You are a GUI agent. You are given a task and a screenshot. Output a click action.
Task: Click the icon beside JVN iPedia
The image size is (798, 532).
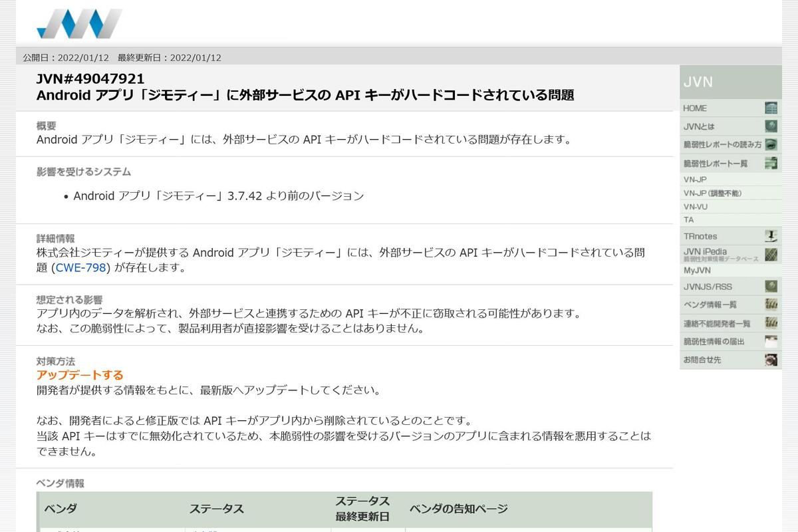point(771,254)
